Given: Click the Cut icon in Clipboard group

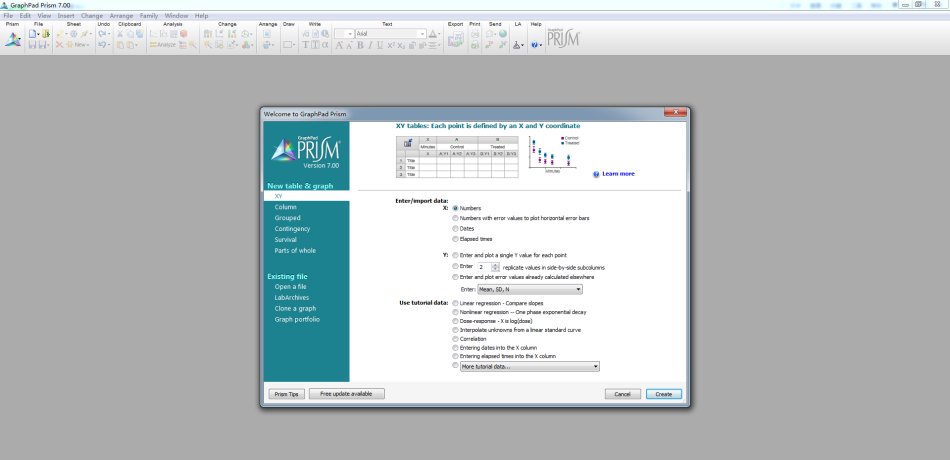Looking at the screenshot, I should pyautogui.click(x=120, y=34).
